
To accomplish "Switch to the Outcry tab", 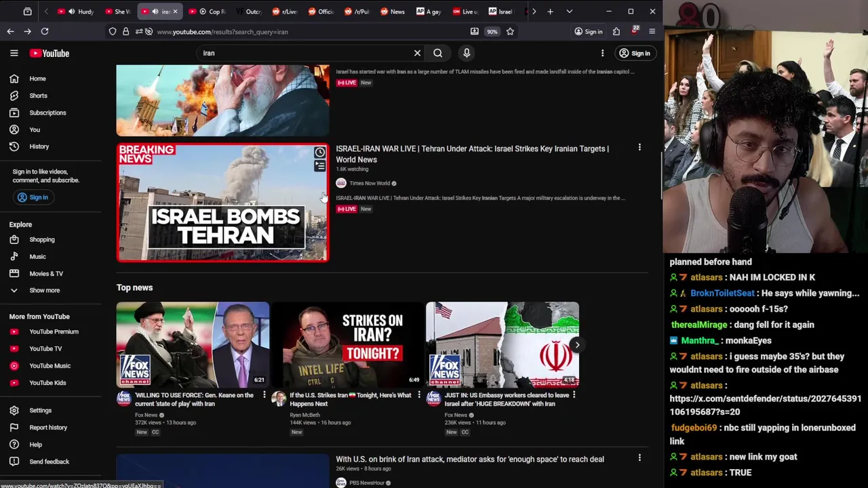I will (x=248, y=12).
